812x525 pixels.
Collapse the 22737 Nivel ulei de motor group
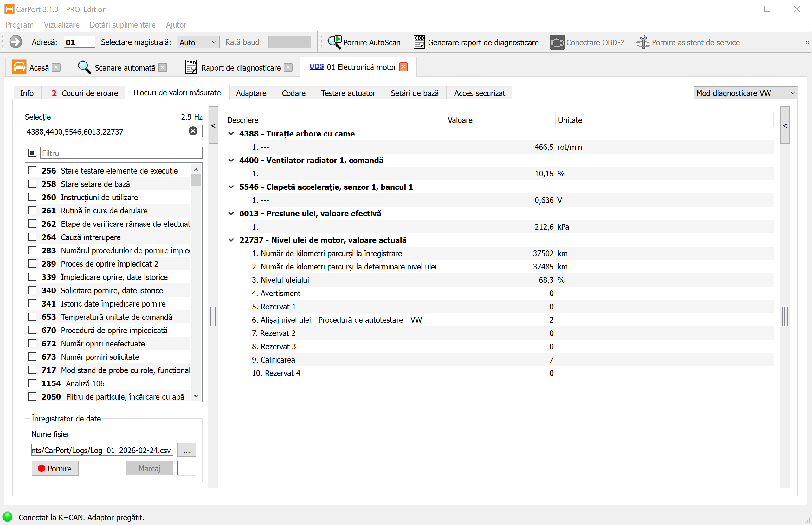pos(231,240)
